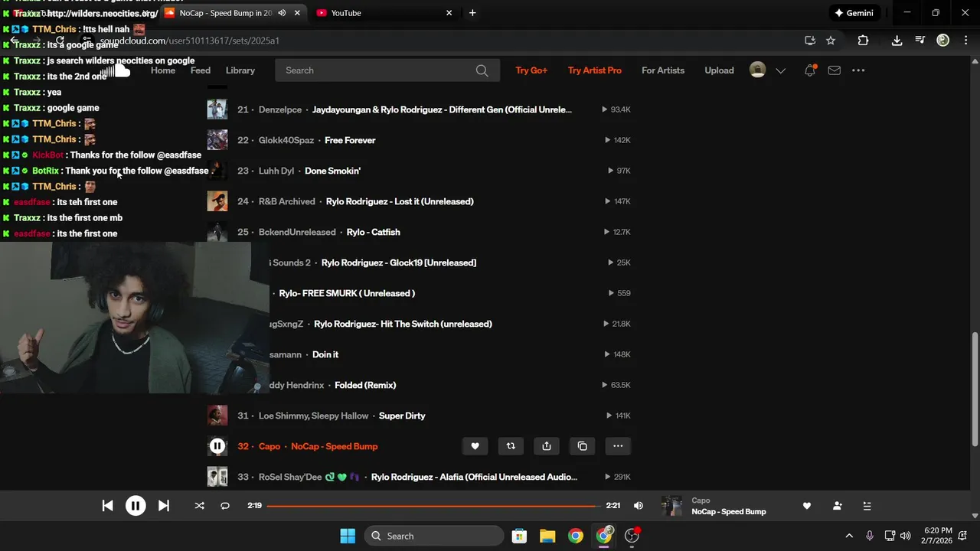Go to the Feed page

point(201,70)
